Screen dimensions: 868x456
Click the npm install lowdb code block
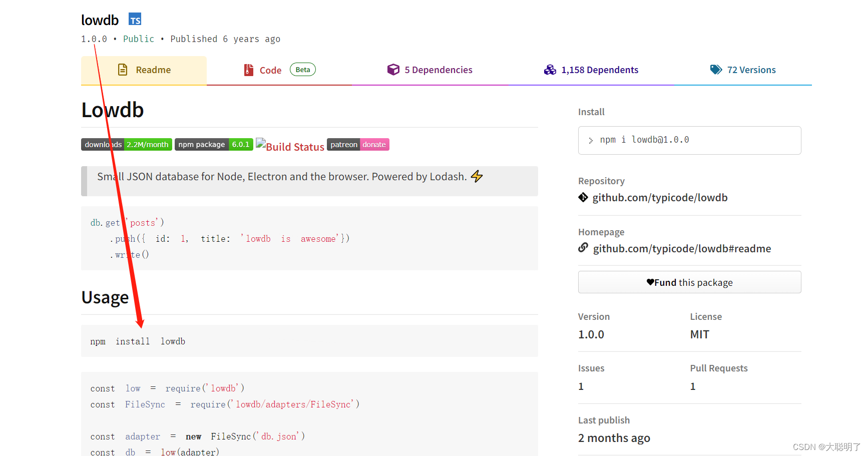click(309, 341)
